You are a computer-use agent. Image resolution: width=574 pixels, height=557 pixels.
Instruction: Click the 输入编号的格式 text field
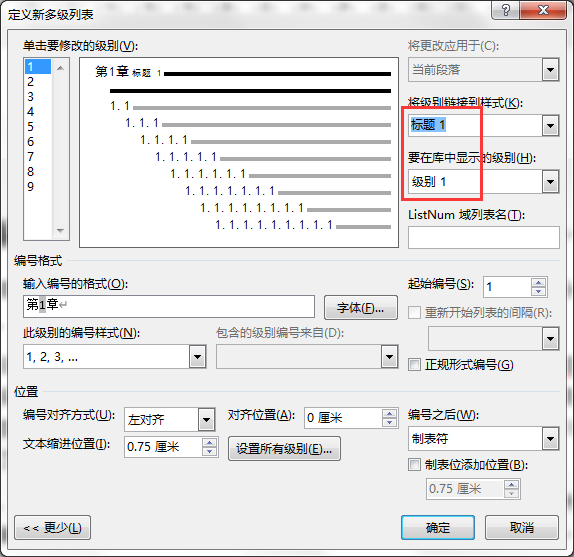tap(169, 306)
